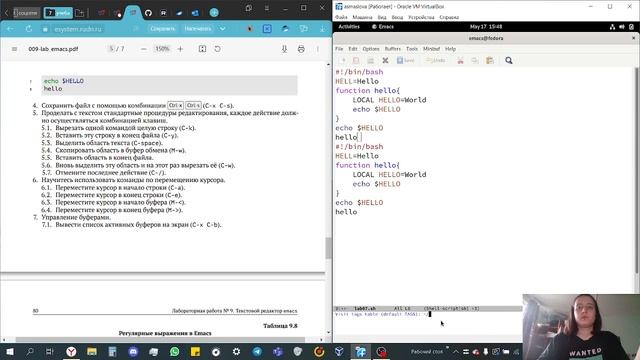Open the Emacs Help menu

[x=450, y=49]
